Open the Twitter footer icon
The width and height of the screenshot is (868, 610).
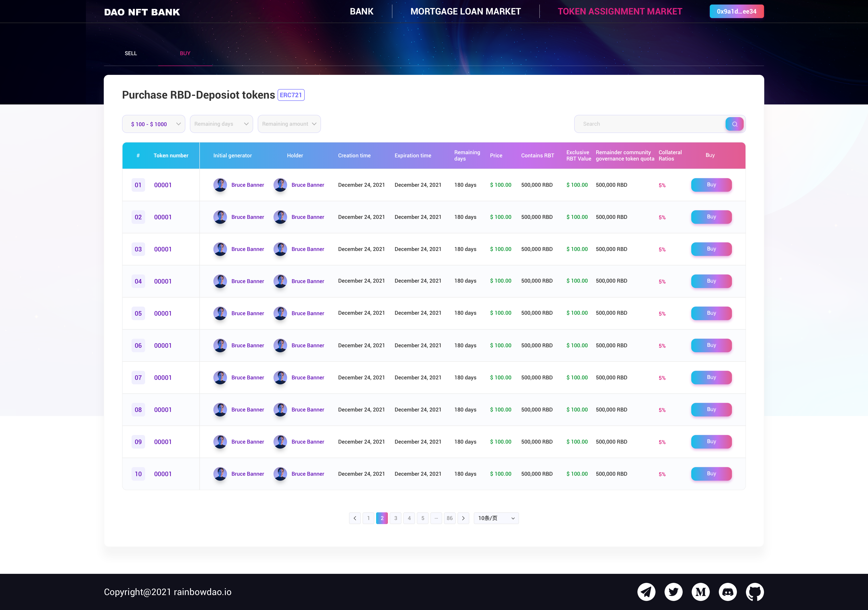coord(673,592)
